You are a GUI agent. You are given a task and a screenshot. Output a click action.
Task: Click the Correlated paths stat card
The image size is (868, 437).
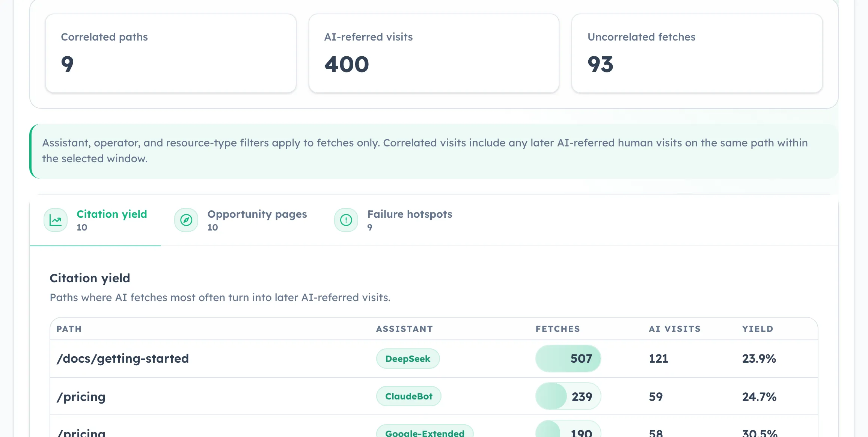pos(171,53)
